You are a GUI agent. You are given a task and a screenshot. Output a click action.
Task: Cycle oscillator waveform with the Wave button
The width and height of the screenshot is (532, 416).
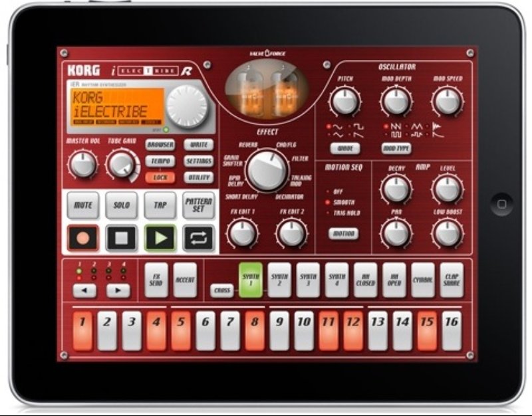[345, 148]
